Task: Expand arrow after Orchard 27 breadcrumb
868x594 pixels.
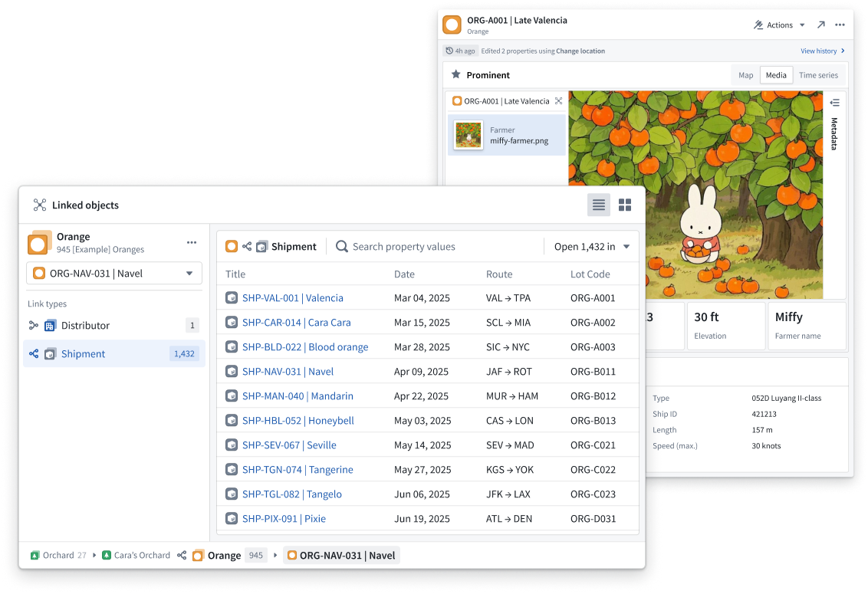Action: 94,555
